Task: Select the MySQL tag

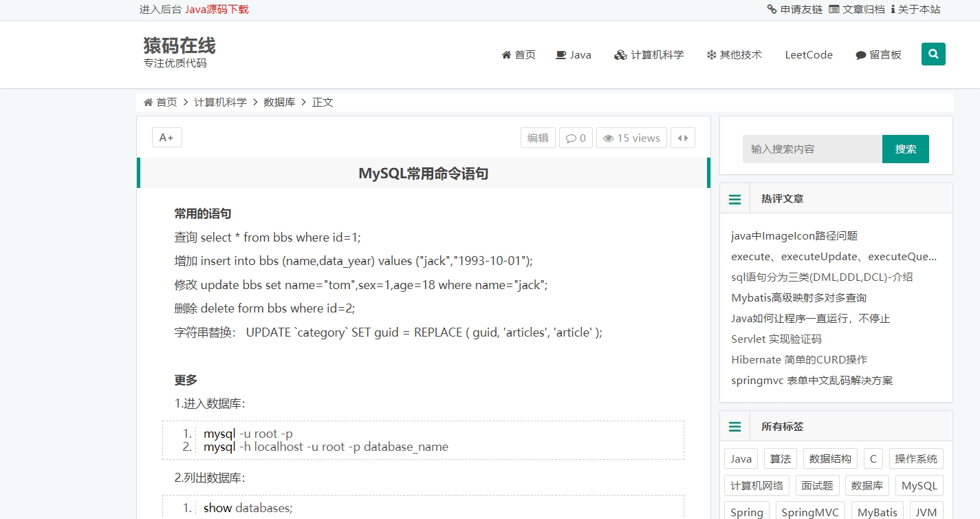Action: 919,485
